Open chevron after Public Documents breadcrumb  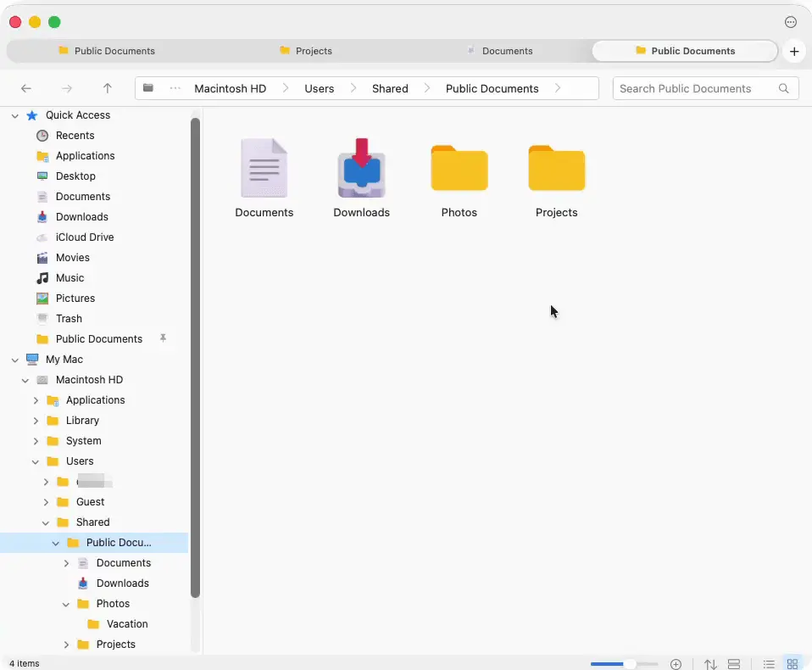pyautogui.click(x=557, y=88)
